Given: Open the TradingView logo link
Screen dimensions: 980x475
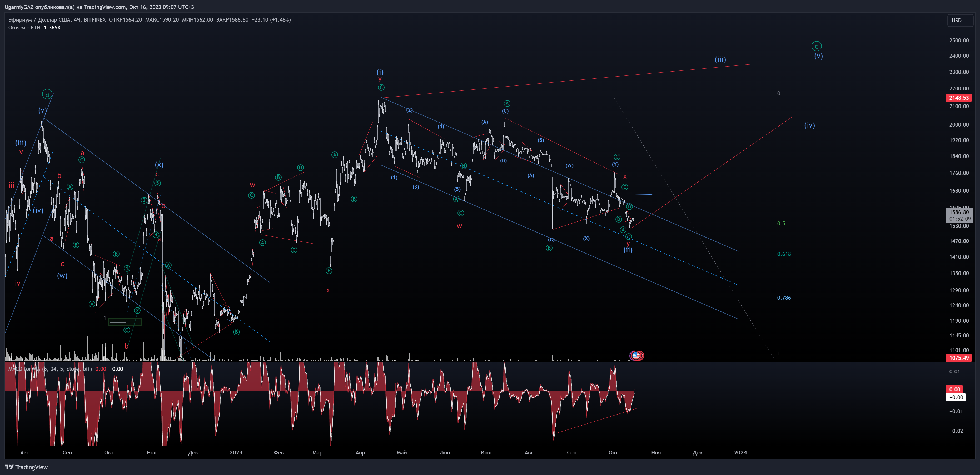Looking at the screenshot, I should coord(26,467).
